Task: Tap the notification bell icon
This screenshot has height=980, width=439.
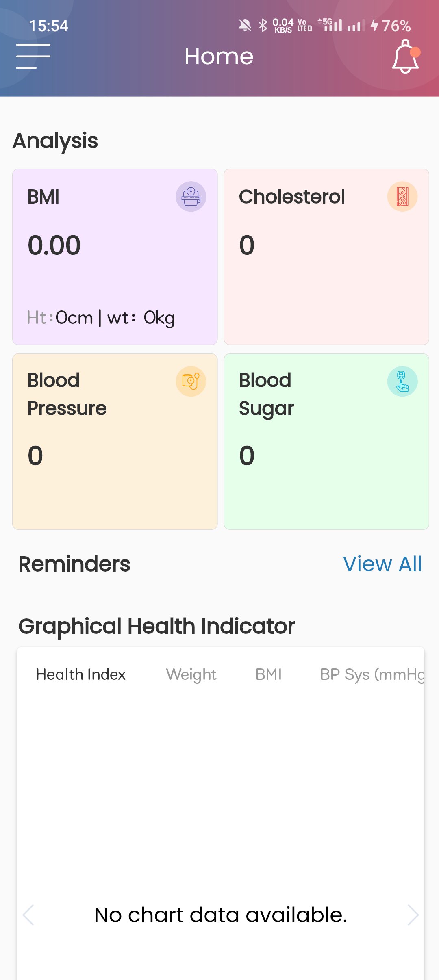Action: (405, 56)
